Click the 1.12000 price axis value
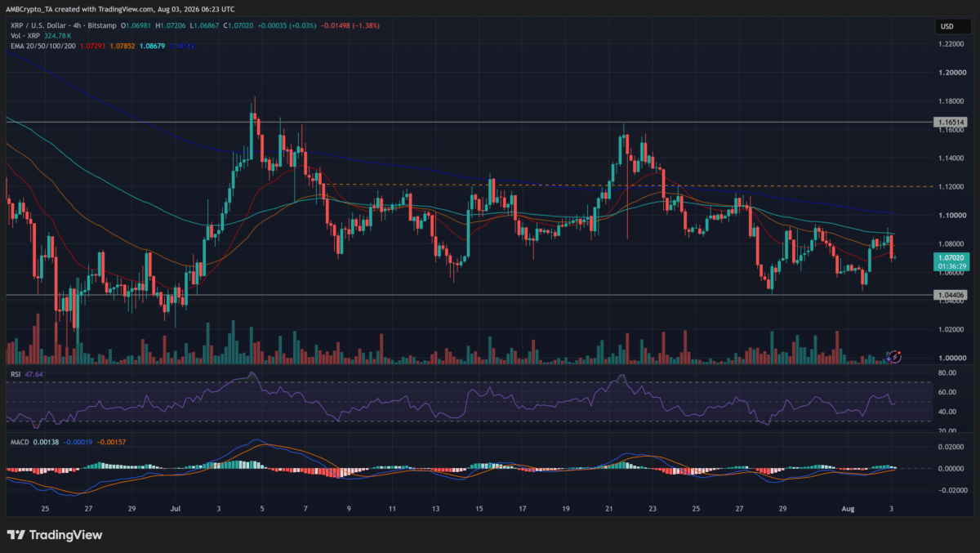Viewport: 980px width, 553px height. click(953, 187)
